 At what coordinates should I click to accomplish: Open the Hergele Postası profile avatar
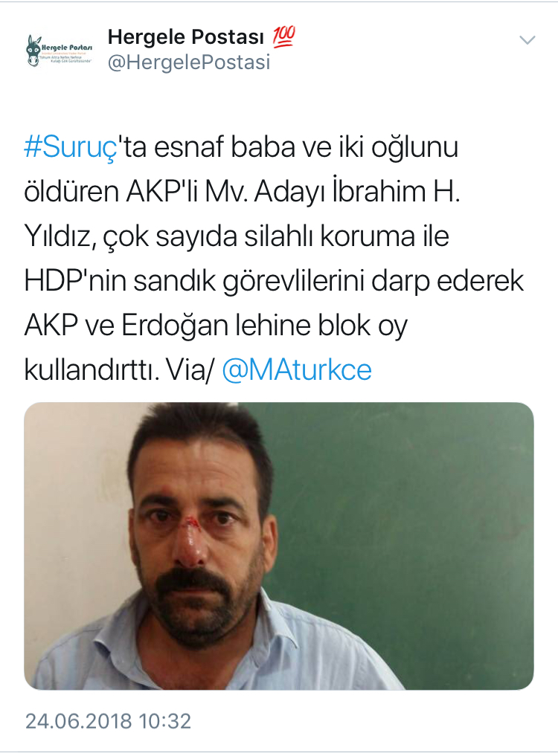59,50
